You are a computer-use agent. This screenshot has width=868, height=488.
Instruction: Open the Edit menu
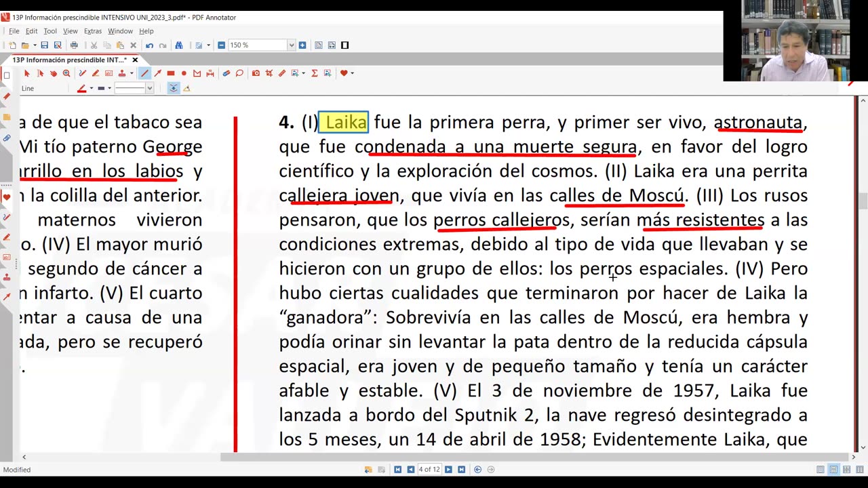32,31
